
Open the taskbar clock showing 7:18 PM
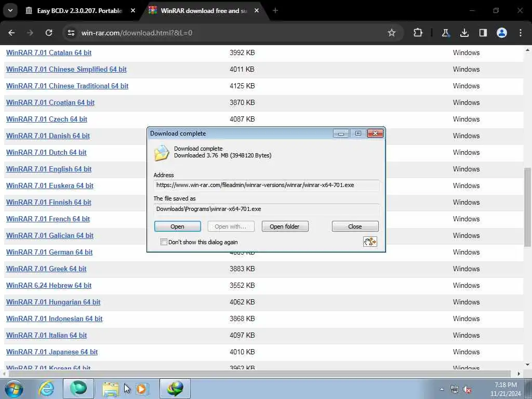506,389
